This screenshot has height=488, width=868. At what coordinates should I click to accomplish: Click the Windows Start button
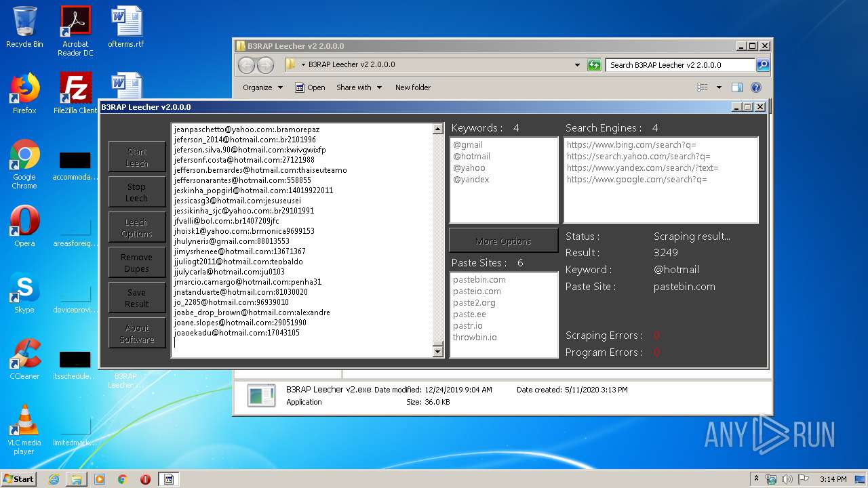[19, 479]
